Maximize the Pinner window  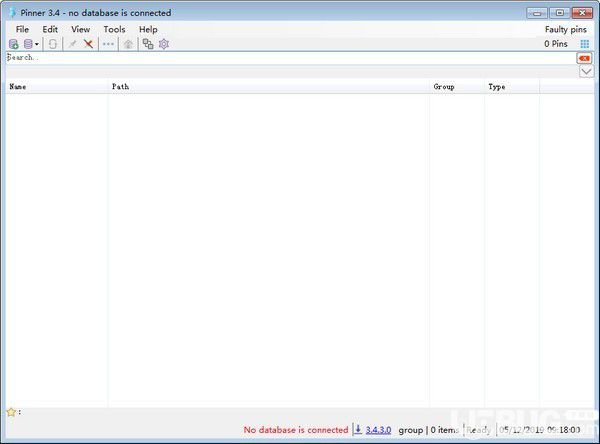tap(559, 13)
